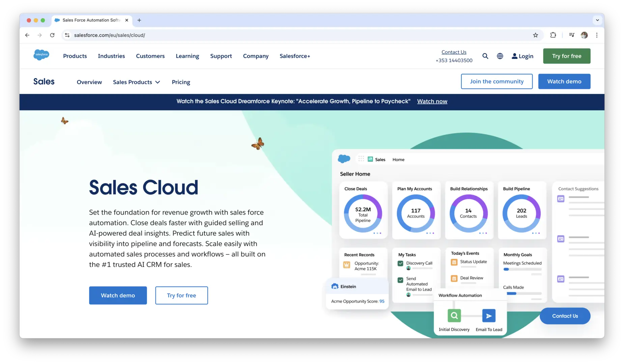Click the 14 Contacts donut chart
Viewport: 624px width, 364px height.
tap(469, 213)
